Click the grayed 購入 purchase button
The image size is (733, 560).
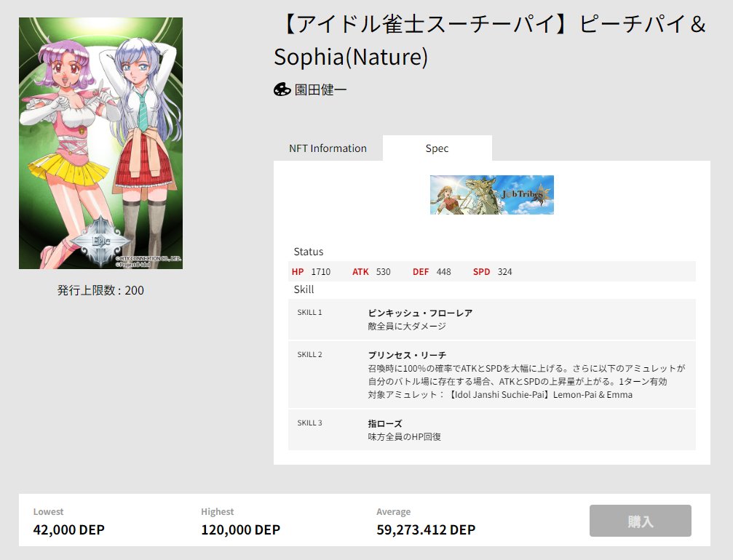pos(640,521)
